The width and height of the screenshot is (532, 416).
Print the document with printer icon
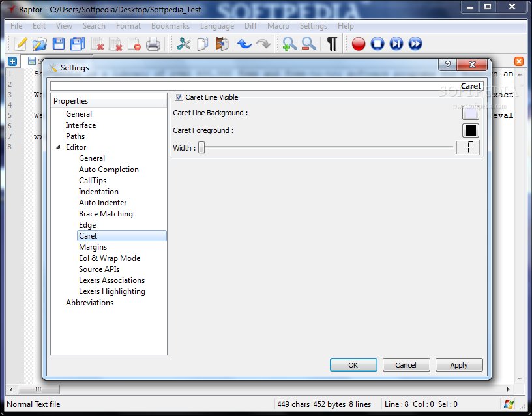(153, 44)
